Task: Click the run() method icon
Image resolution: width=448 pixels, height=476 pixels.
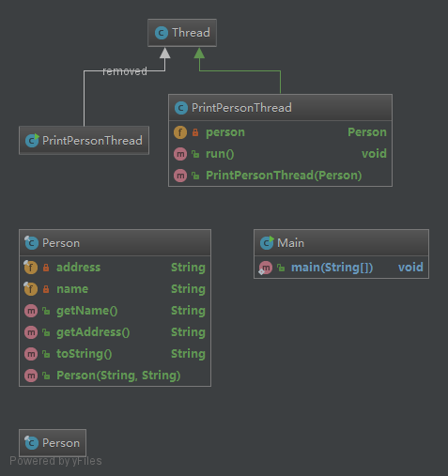Action: pos(180,154)
